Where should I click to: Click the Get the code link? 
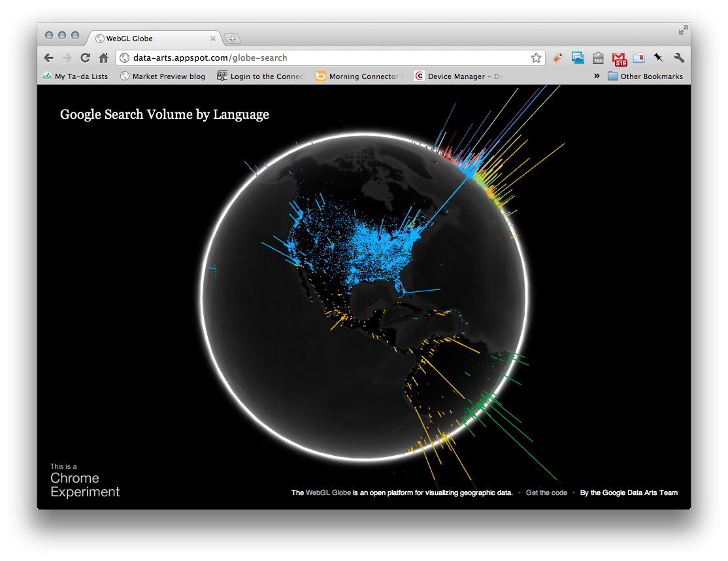point(546,492)
